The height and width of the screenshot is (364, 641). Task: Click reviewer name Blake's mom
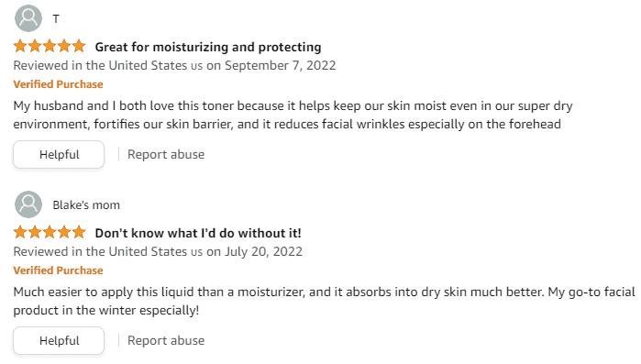(86, 204)
